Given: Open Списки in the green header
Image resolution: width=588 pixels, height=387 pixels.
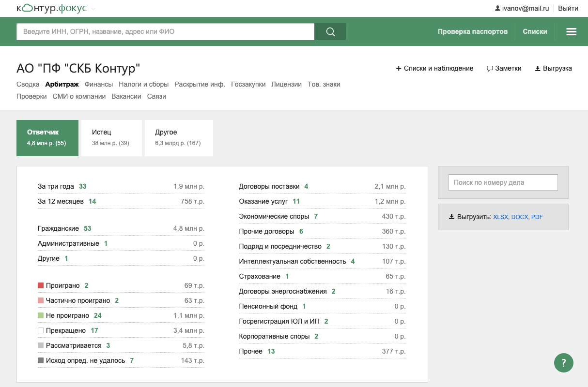Looking at the screenshot, I should (x=535, y=31).
